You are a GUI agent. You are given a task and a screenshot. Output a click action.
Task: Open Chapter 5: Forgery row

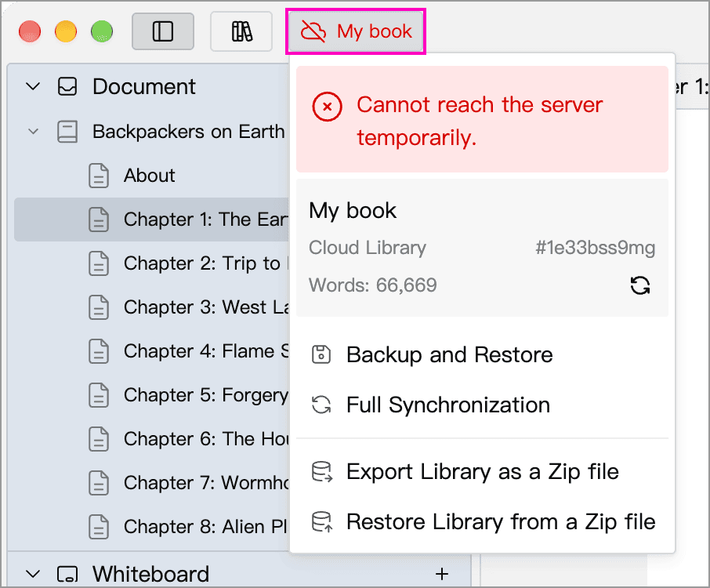[152, 395]
